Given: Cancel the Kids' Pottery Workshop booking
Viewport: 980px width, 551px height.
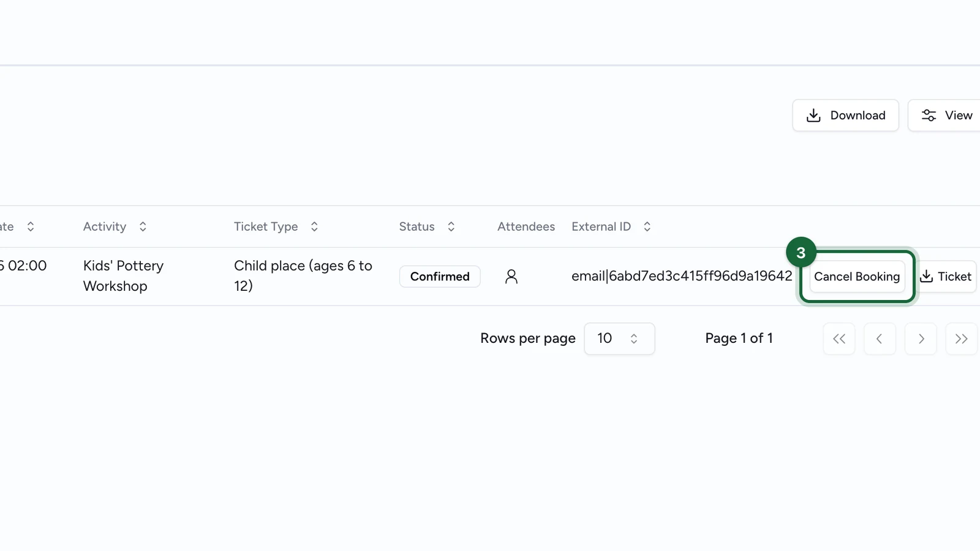Looking at the screenshot, I should (857, 276).
